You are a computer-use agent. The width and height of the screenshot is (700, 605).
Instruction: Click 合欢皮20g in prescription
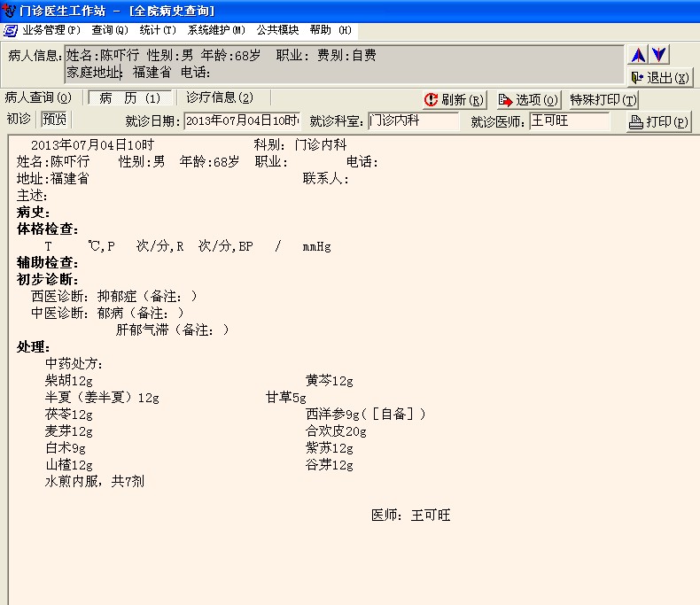point(336,431)
